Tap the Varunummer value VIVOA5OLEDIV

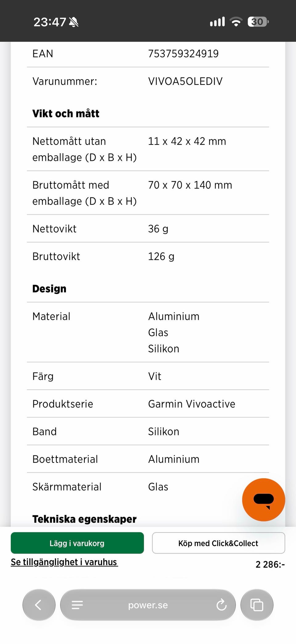tap(185, 82)
